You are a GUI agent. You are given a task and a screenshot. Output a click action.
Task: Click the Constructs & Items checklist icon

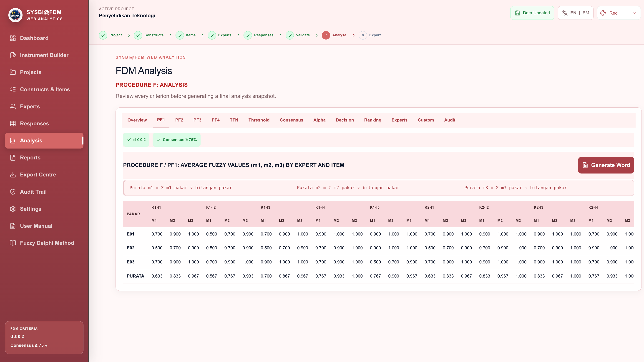tap(13, 89)
